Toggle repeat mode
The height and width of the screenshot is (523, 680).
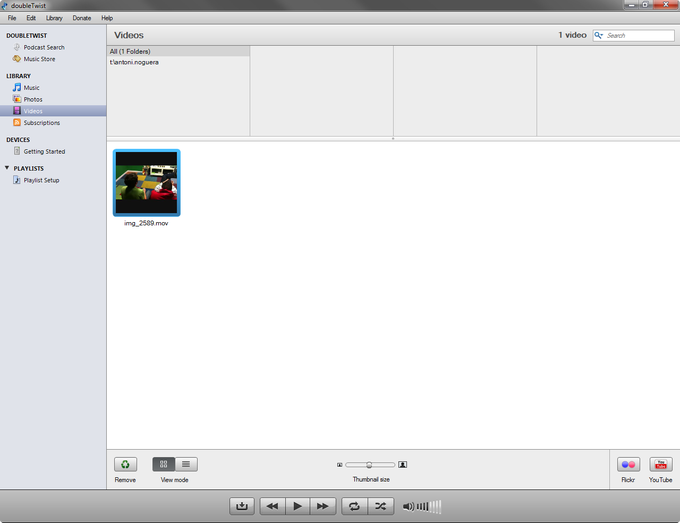pos(354,506)
